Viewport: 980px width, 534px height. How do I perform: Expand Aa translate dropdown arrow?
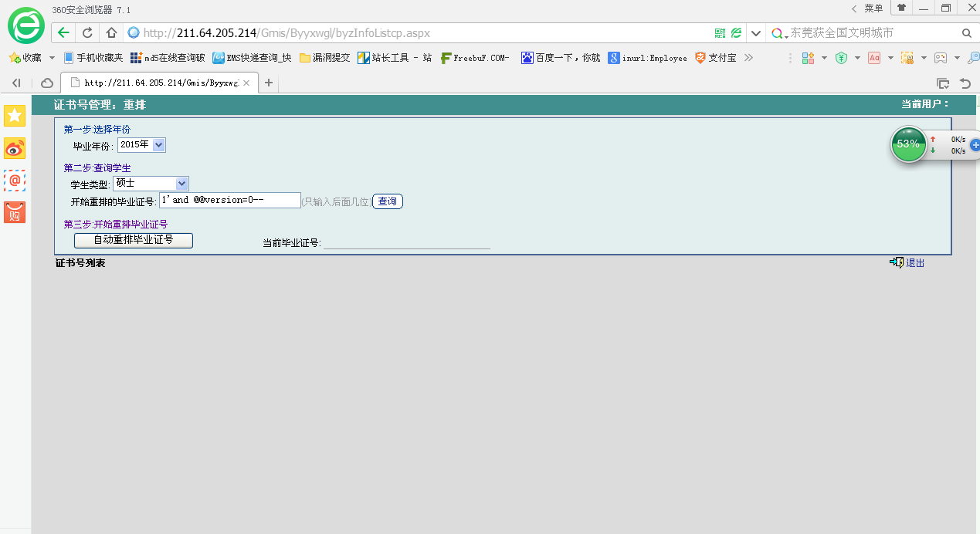[890, 58]
